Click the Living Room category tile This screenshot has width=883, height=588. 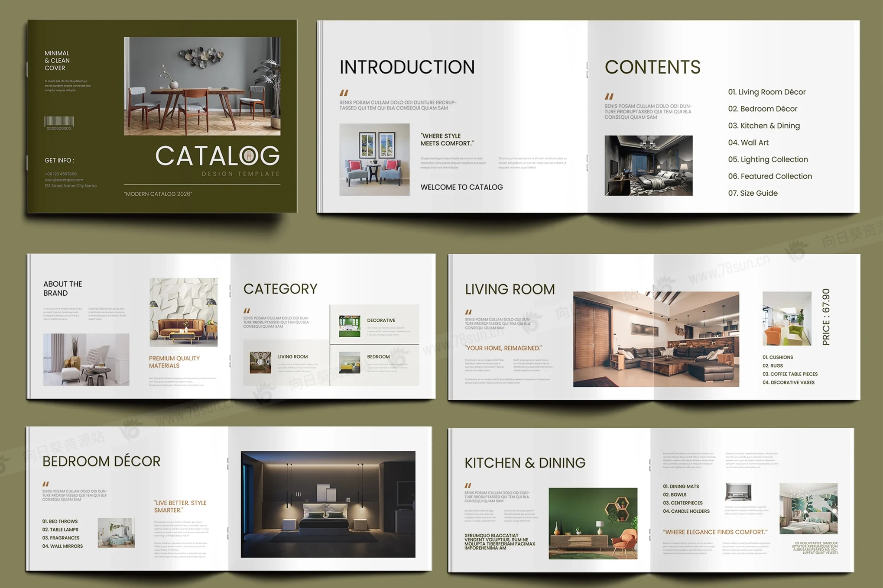click(x=286, y=363)
